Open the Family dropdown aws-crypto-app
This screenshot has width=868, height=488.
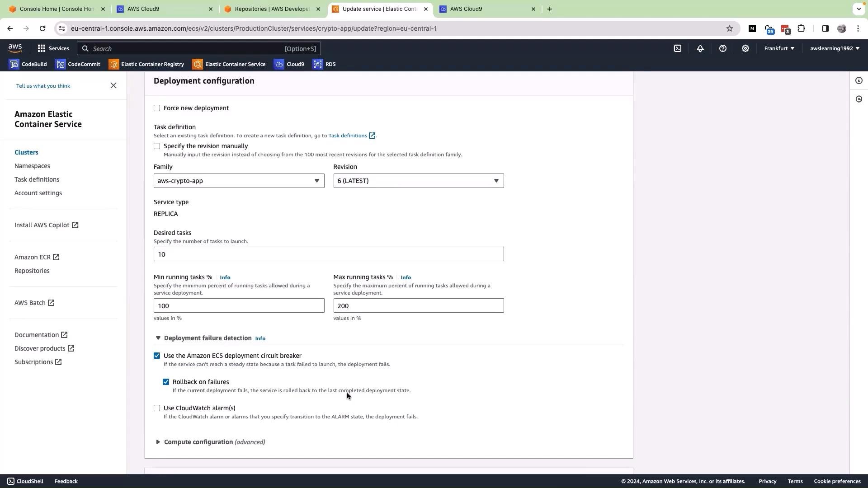(239, 181)
